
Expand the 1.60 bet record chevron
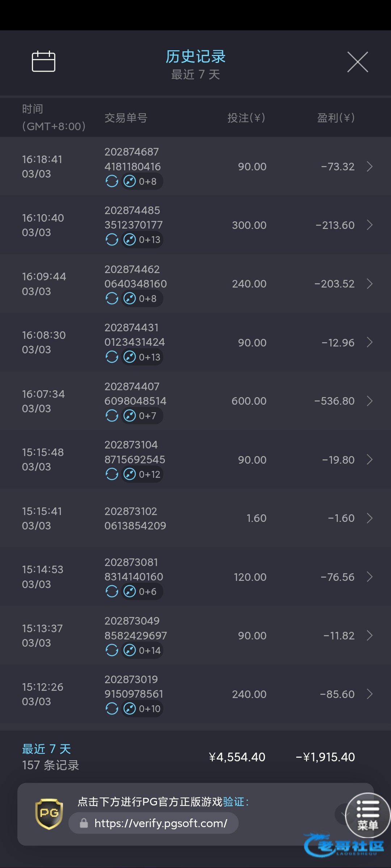tap(370, 518)
